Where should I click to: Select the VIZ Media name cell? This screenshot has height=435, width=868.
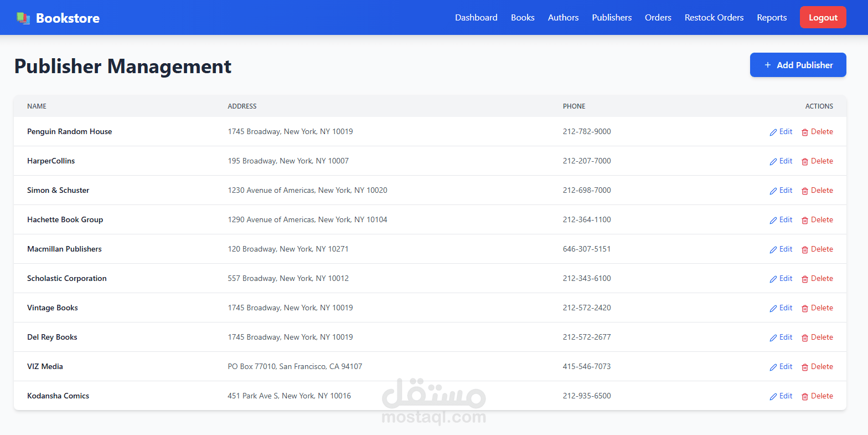pos(45,366)
